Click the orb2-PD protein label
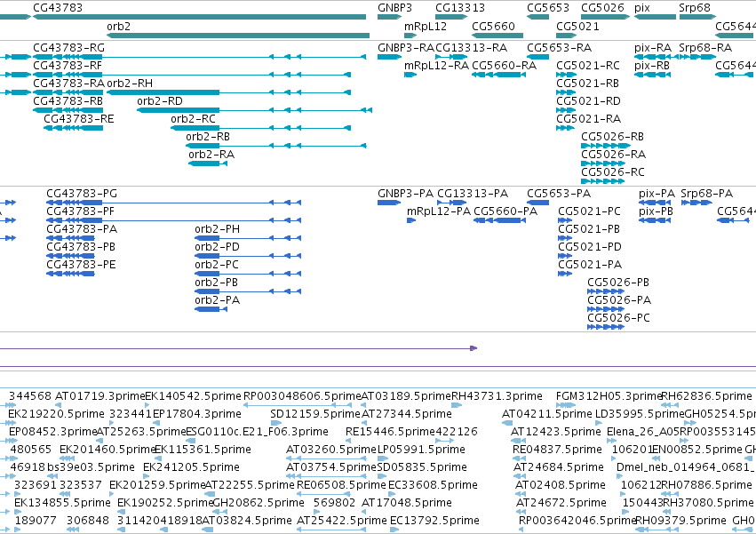The width and height of the screenshot is (756, 534). (x=217, y=247)
